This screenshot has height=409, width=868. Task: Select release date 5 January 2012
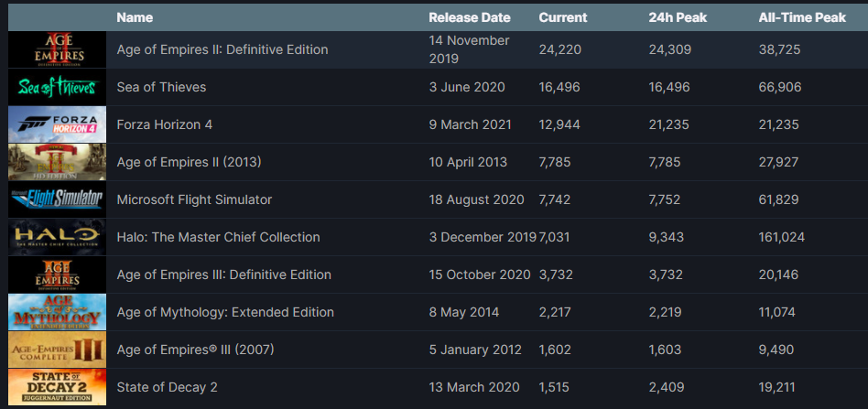[475, 350]
